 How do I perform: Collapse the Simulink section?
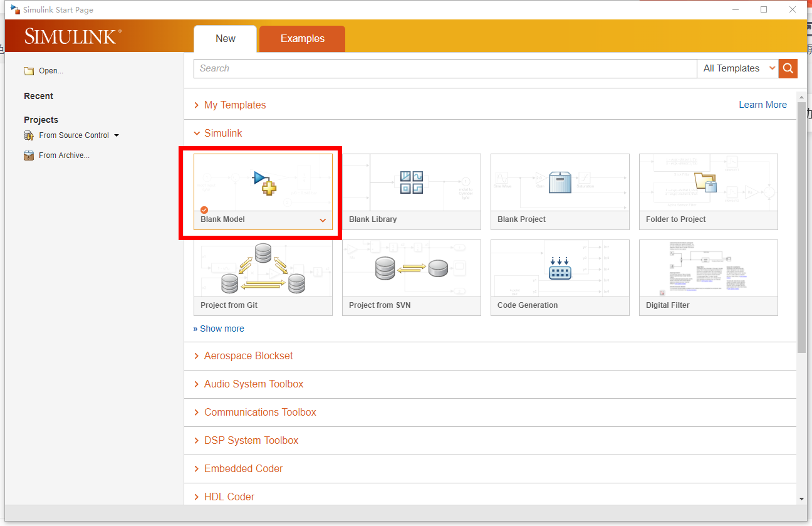[218, 133]
